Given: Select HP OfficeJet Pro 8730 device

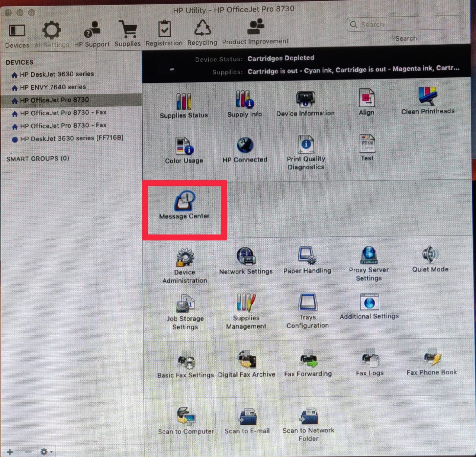Looking at the screenshot, I should tap(71, 100).
